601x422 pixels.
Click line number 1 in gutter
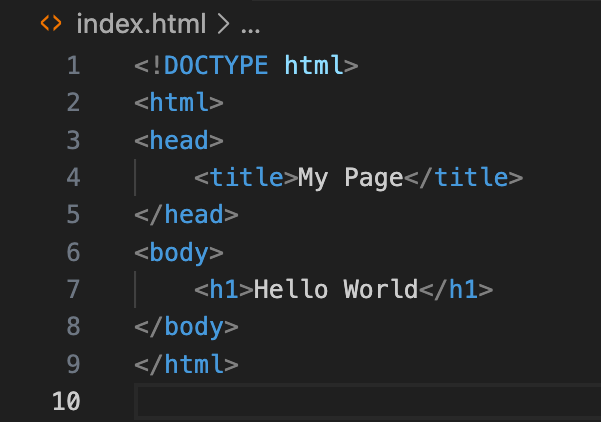(73, 65)
